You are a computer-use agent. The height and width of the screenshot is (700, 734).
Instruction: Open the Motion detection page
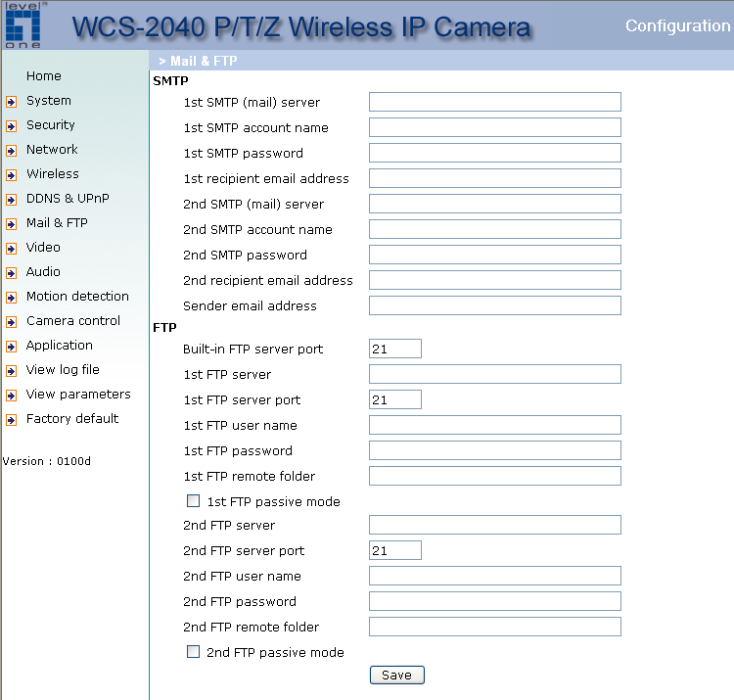pos(77,297)
